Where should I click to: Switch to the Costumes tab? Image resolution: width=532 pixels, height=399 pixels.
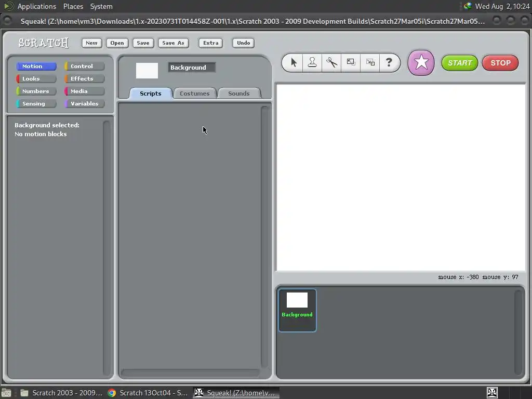[x=195, y=94]
